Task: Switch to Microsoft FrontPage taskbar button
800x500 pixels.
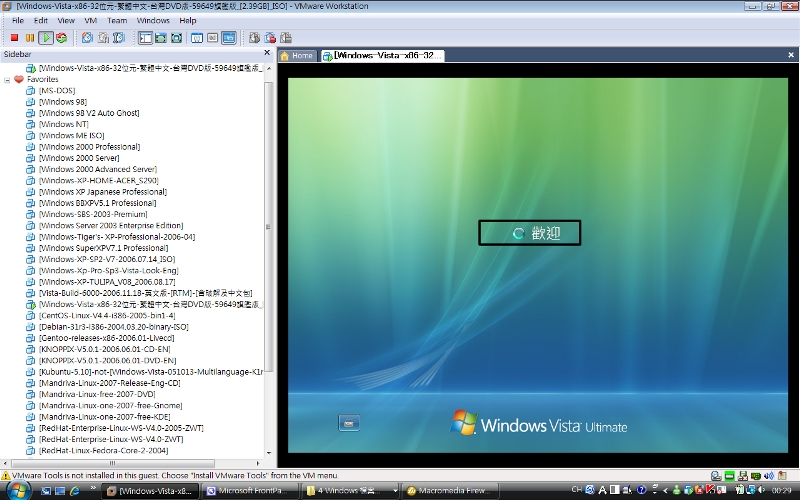Action: [x=250, y=491]
